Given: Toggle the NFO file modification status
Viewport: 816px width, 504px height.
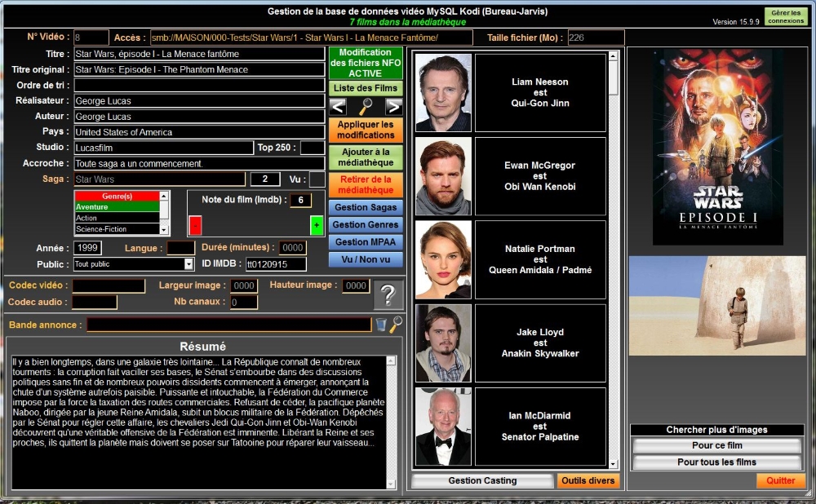Looking at the screenshot, I should pos(366,64).
